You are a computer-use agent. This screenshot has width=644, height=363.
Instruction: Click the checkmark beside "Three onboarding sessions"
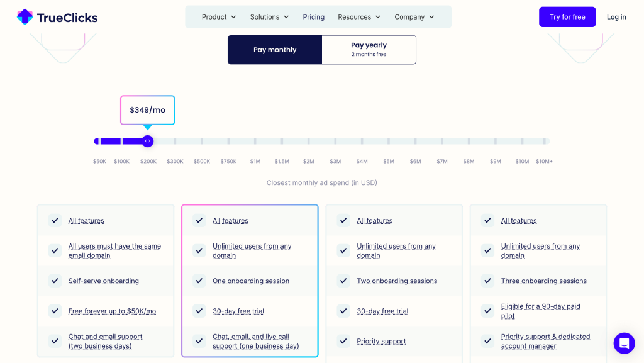[x=487, y=281]
